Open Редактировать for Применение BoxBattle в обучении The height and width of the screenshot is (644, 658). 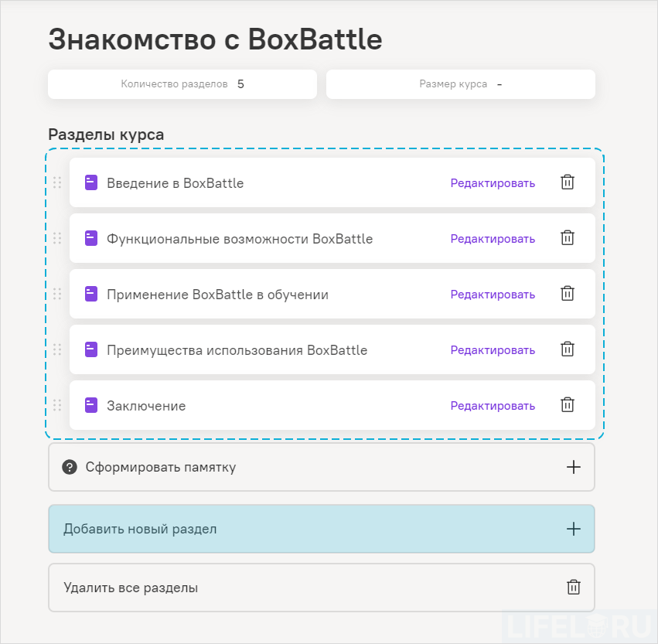[x=493, y=294]
